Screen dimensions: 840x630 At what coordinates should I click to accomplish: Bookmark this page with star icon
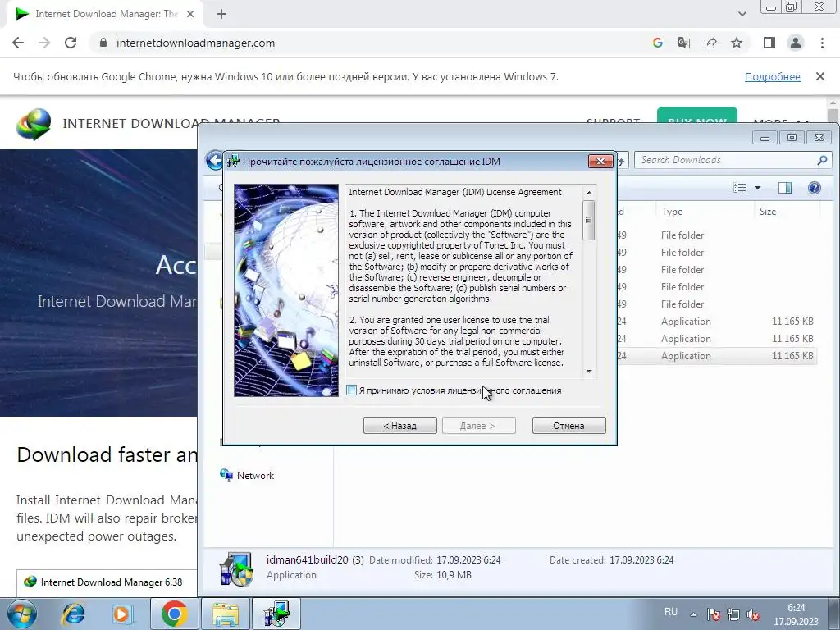pos(737,43)
